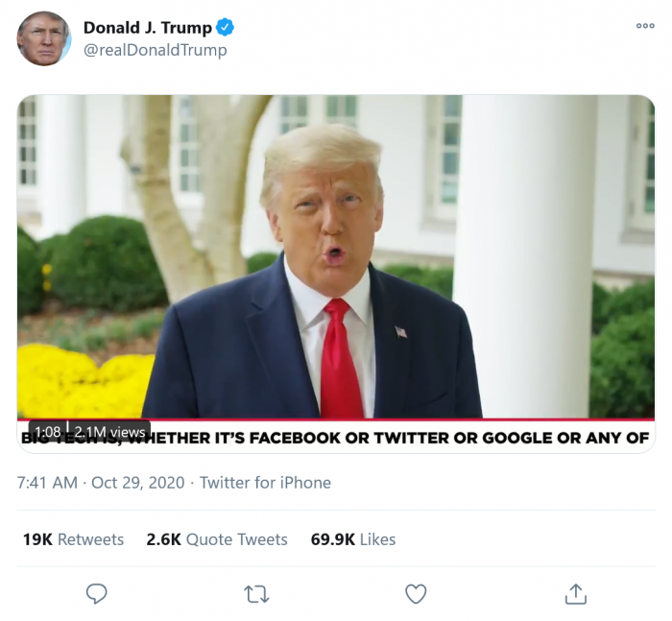Click the 2.1M views label

tap(109, 431)
